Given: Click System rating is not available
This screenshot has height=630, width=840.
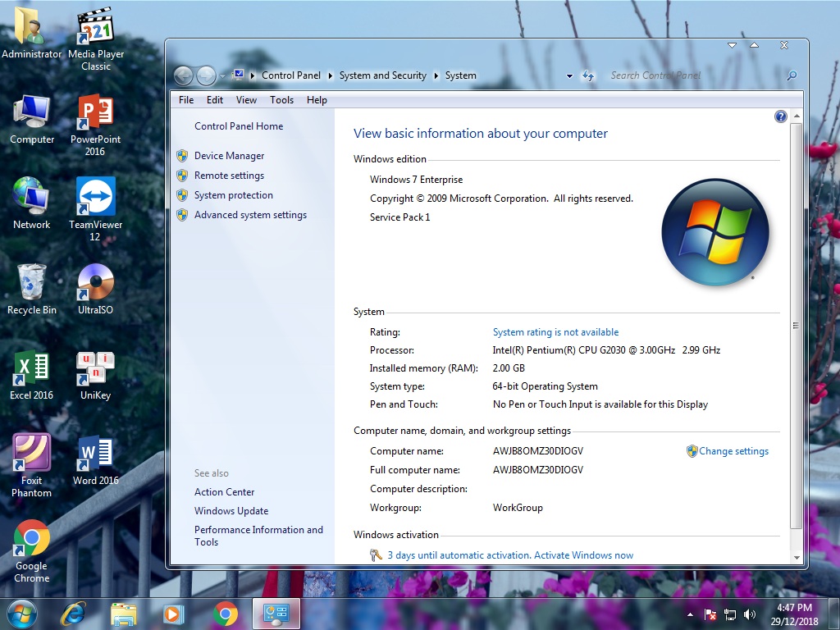Looking at the screenshot, I should tap(555, 332).
